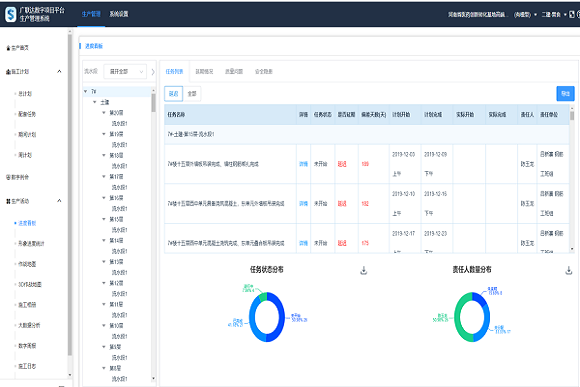
Task: Click the 生产活动 sidebar section icon
Action: tap(8, 201)
